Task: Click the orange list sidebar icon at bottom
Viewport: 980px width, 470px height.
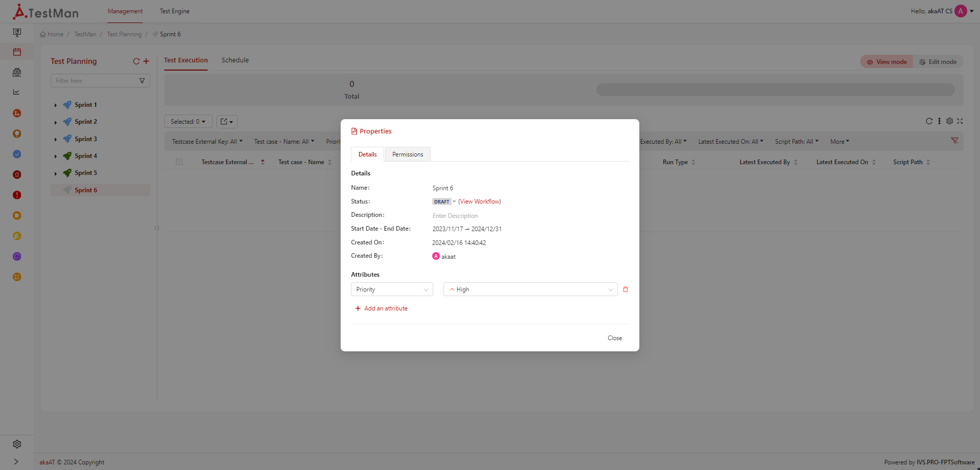Action: coord(17,277)
